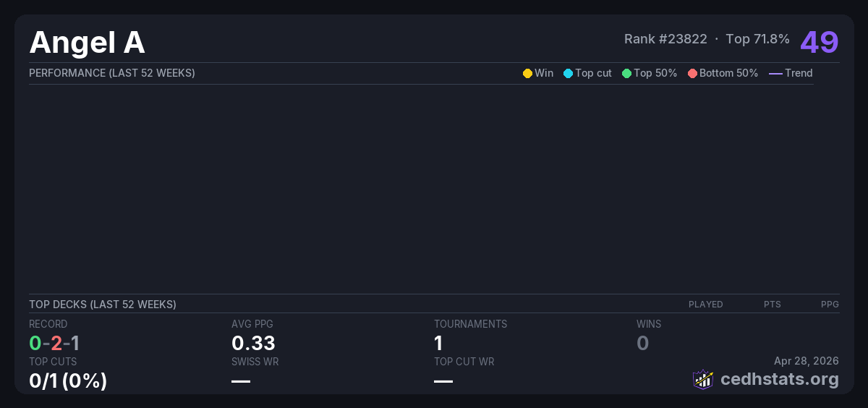
Task: Click the red Bottom 50% legend dot
Action: tap(692, 73)
